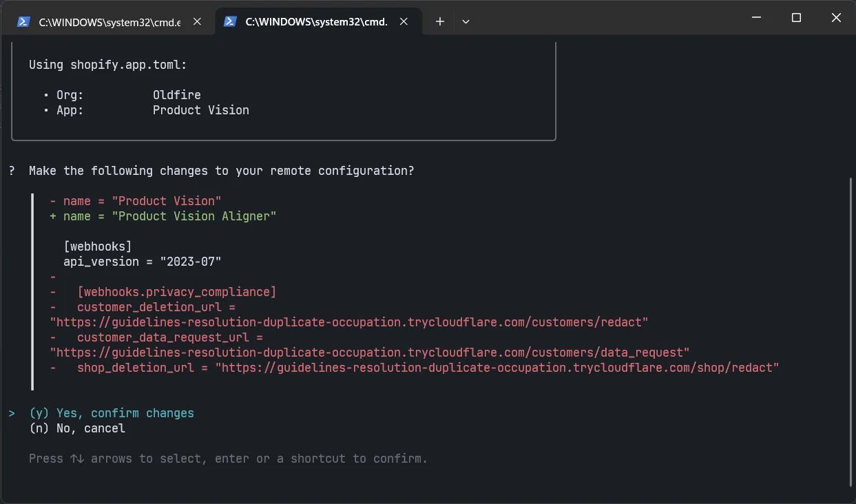Screen dimensions: 856x504
Task: Open the customer_deletion_url trycloudflare link
Action: click(x=348, y=322)
